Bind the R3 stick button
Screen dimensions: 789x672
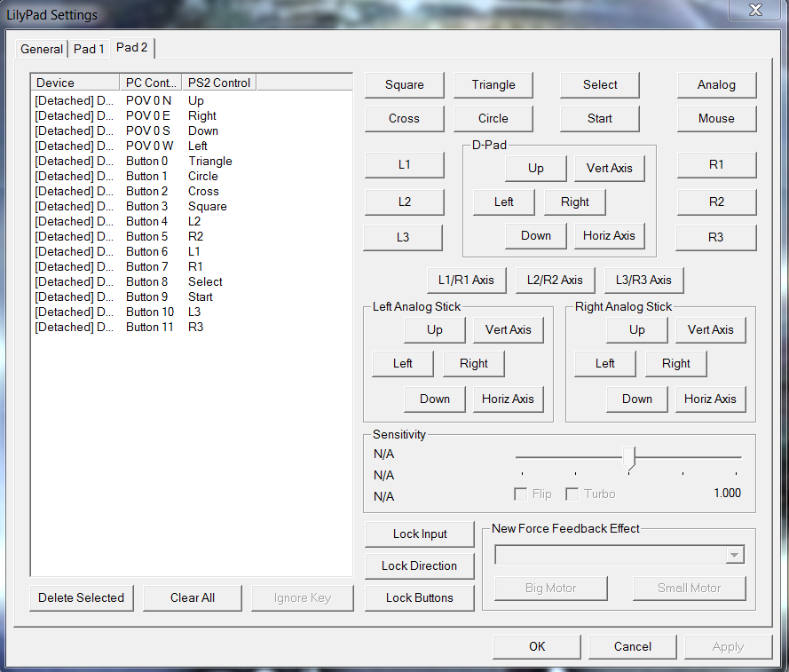coord(715,237)
